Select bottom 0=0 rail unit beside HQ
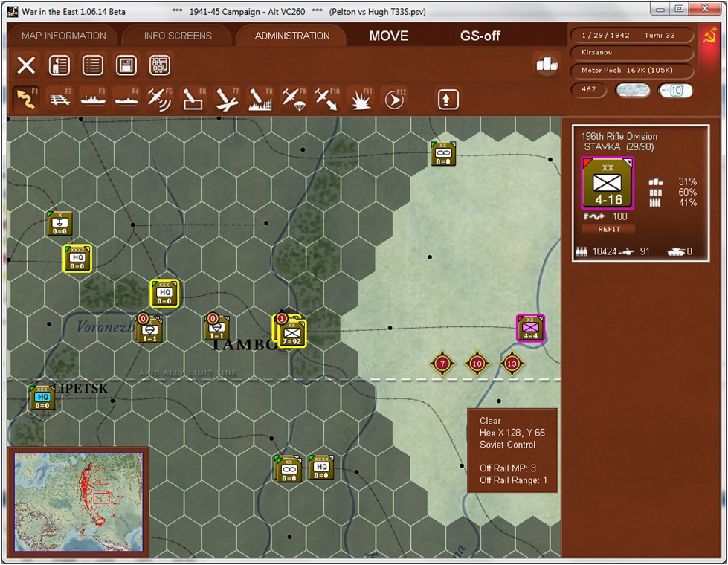This screenshot has width=728, height=565. point(289,469)
